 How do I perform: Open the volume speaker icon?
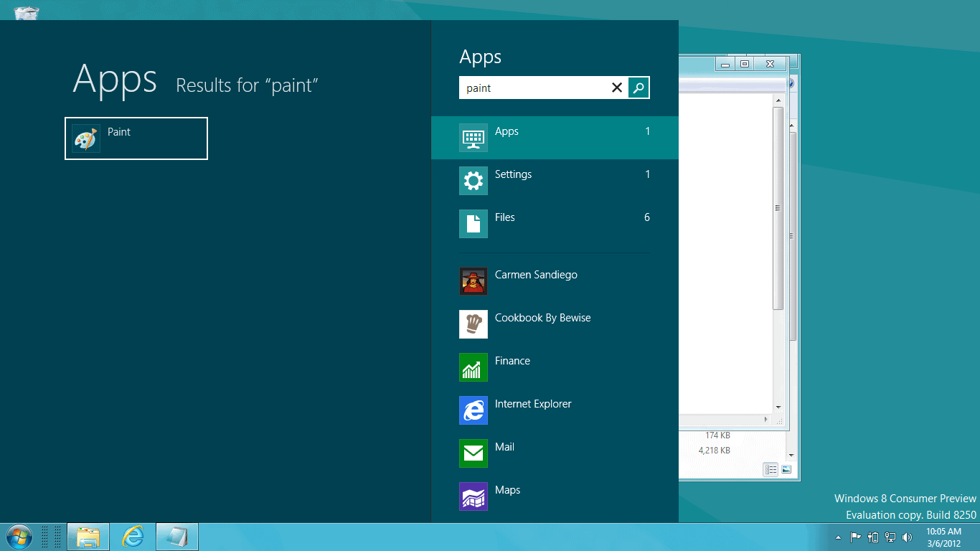pos(907,537)
